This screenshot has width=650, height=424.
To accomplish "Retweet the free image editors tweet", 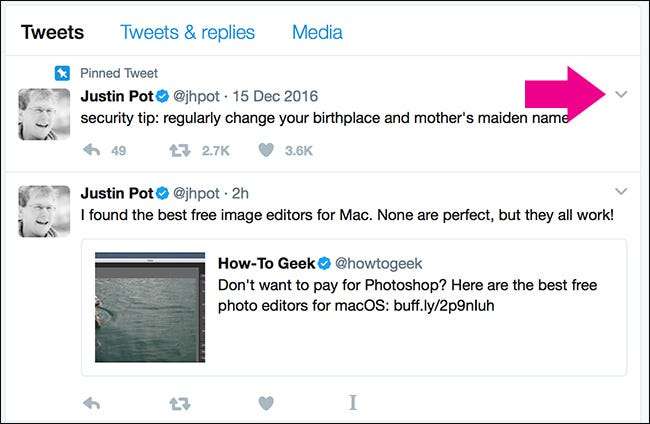I will [x=180, y=403].
